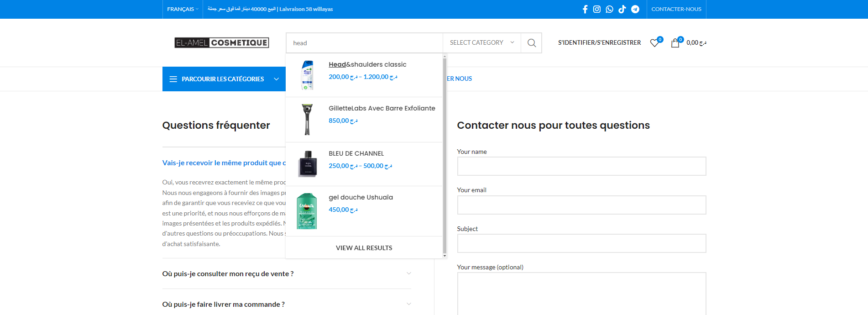
Task: Open the Instagram icon in top bar
Action: [597, 9]
